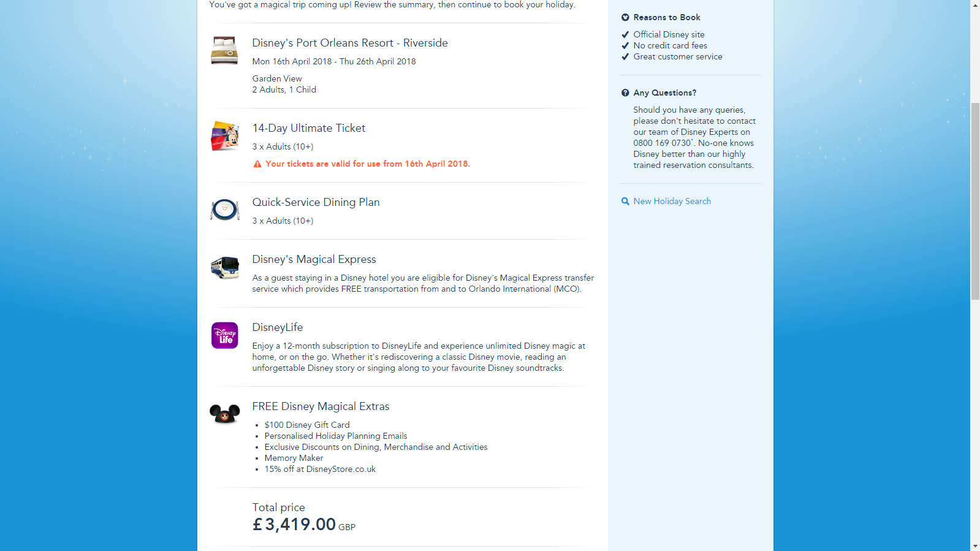Click the hotel bed icon
The height and width of the screenshot is (551, 980).
[224, 50]
